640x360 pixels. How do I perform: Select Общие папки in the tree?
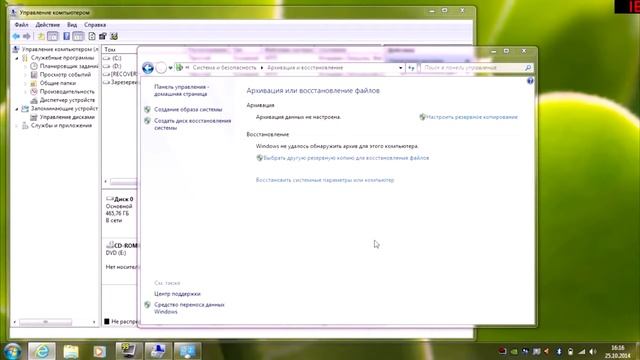[x=58, y=83]
